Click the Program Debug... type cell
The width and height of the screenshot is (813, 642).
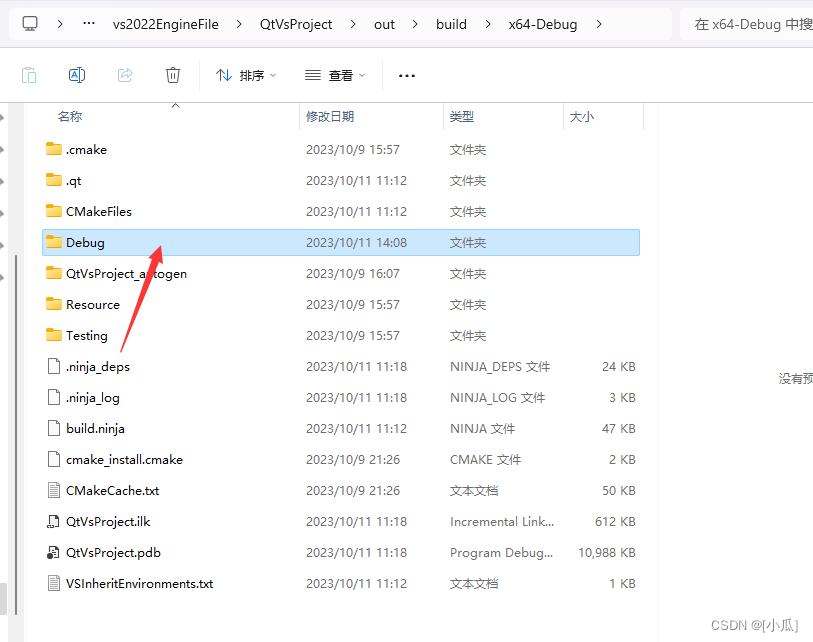(x=501, y=553)
